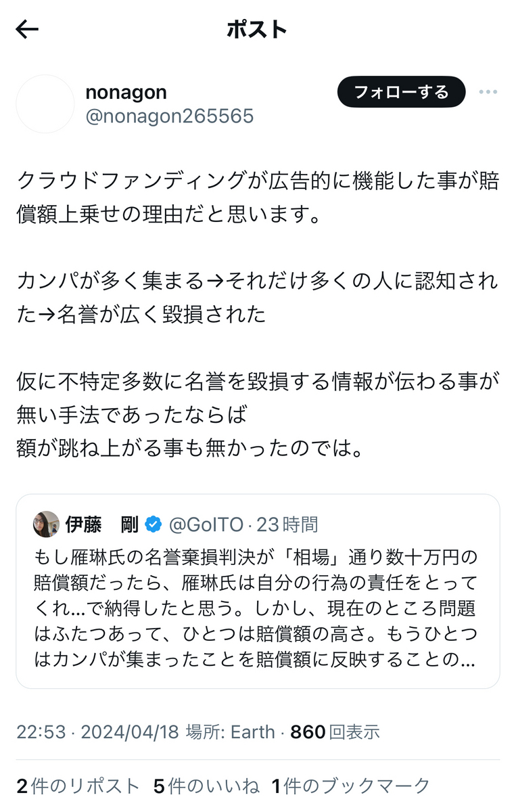Tap the ポスト header title
Viewport: 516px width, 812px height.
pos(257,29)
